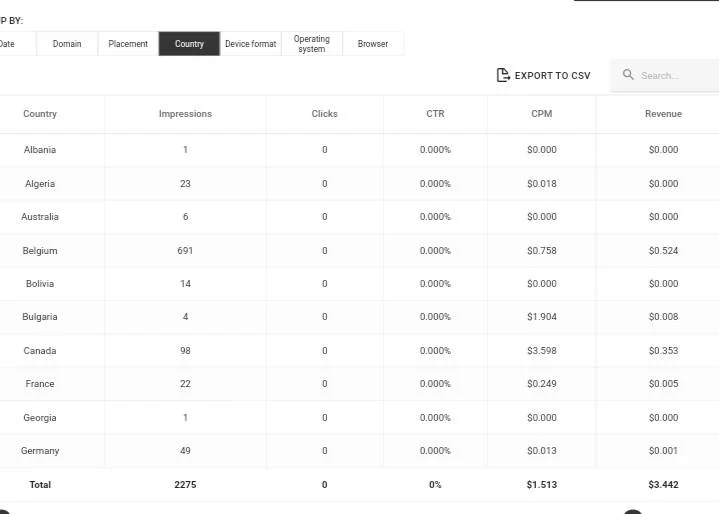
Task: Click the export file icon
Action: pos(503,75)
